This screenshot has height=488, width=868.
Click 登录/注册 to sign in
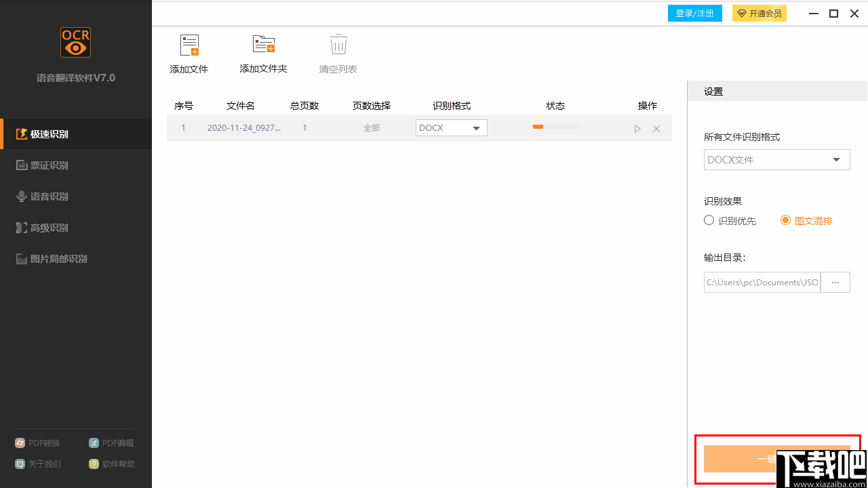694,13
